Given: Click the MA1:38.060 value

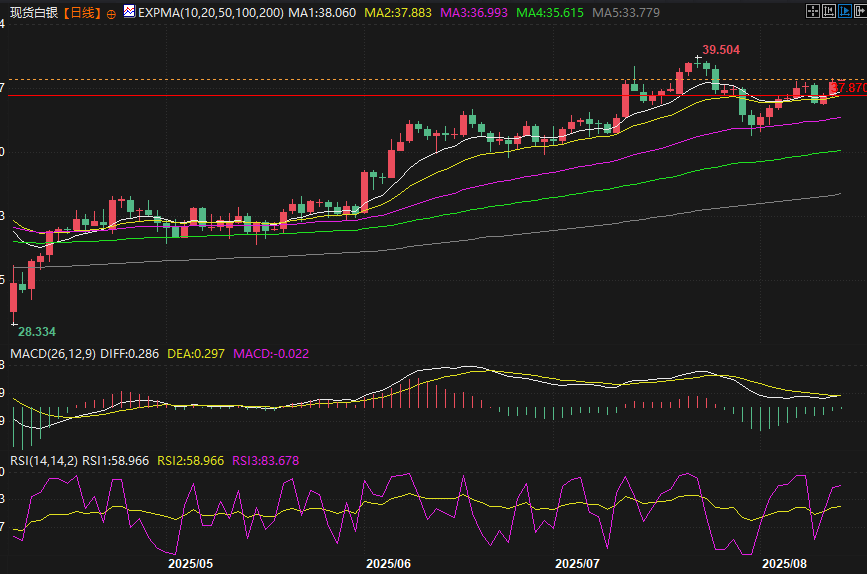Looking at the screenshot, I should (322, 13).
